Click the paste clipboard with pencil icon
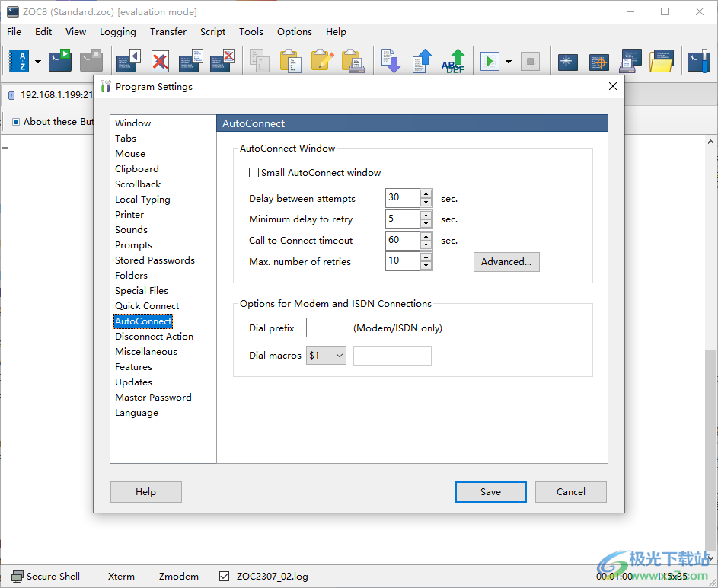718x588 pixels. (x=322, y=61)
